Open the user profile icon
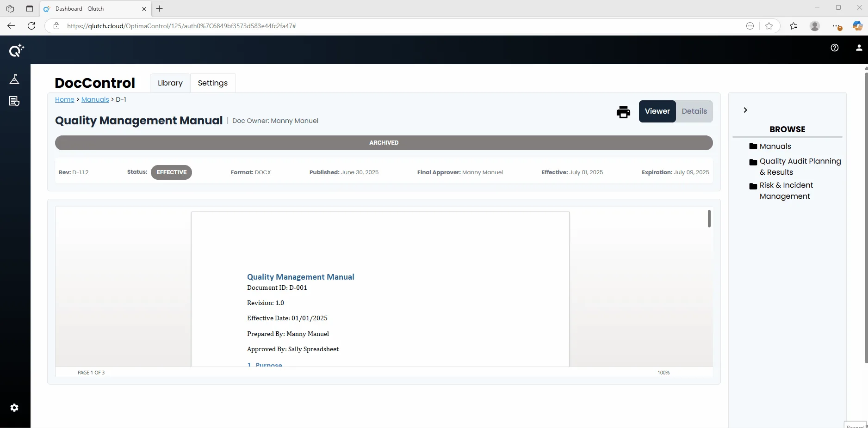868x428 pixels. (x=859, y=48)
